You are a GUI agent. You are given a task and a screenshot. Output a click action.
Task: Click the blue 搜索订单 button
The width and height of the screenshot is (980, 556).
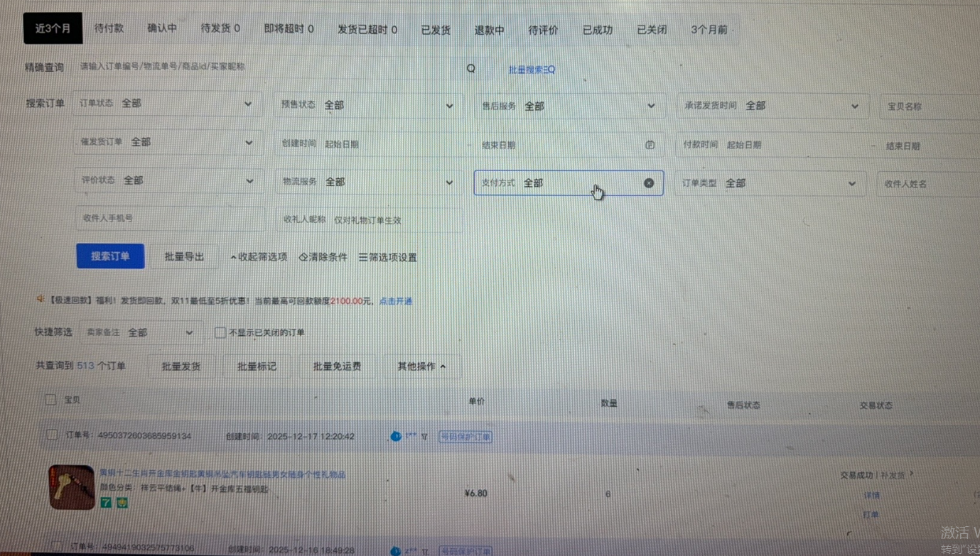[110, 256]
